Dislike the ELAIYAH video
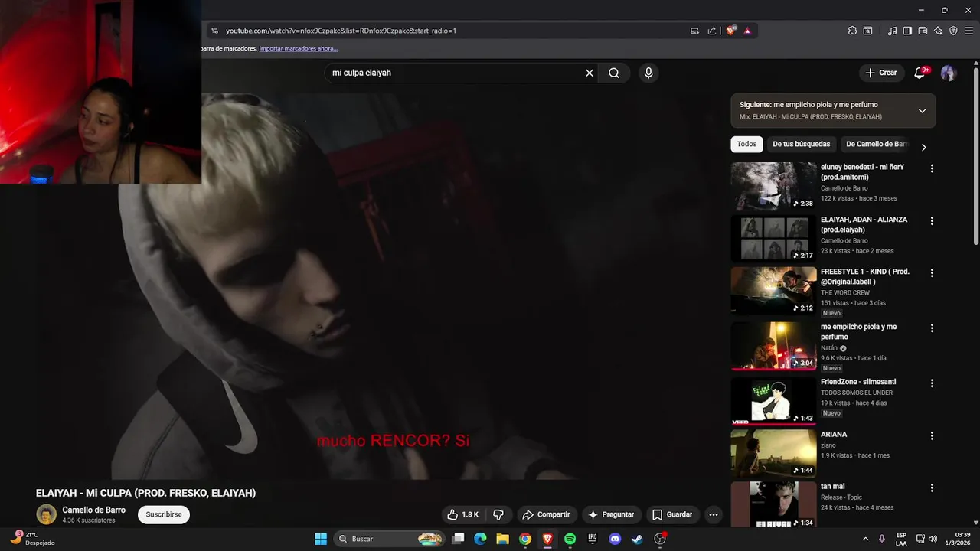The height and width of the screenshot is (551, 980). (x=498, y=514)
